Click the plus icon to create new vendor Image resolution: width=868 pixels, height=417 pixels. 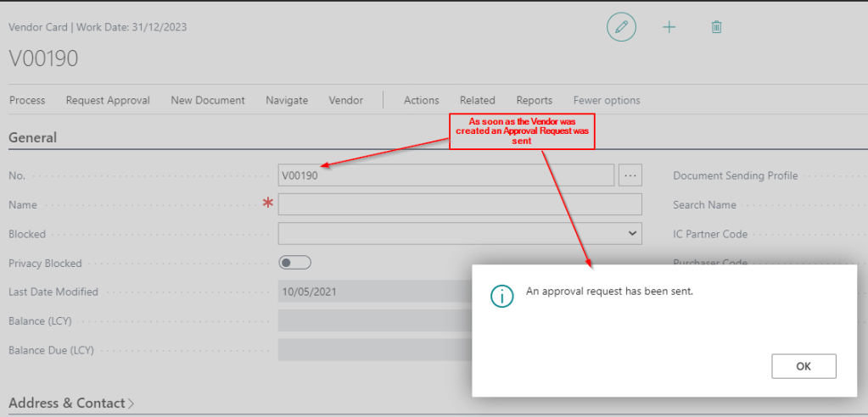coord(669,27)
